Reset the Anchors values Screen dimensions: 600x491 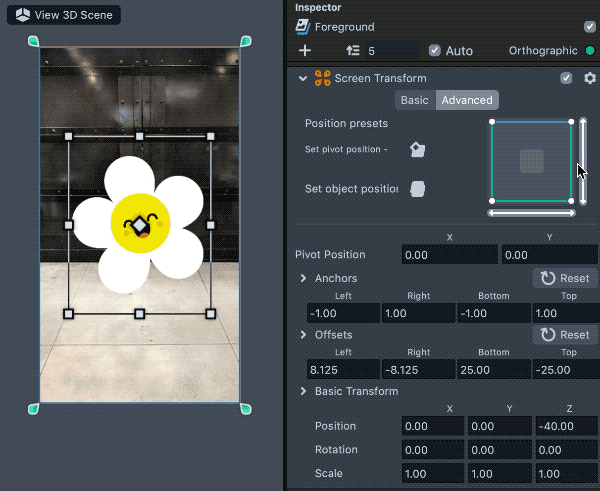tap(565, 278)
